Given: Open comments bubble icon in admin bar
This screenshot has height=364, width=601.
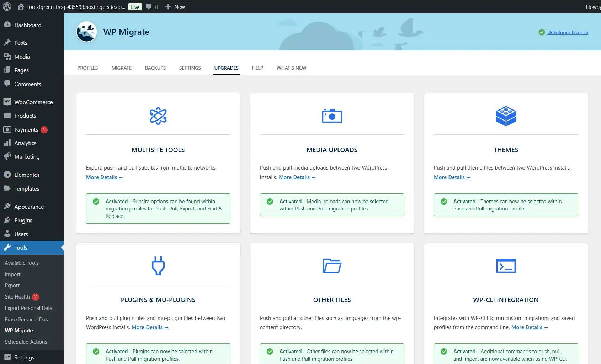Looking at the screenshot, I should 149,7.
